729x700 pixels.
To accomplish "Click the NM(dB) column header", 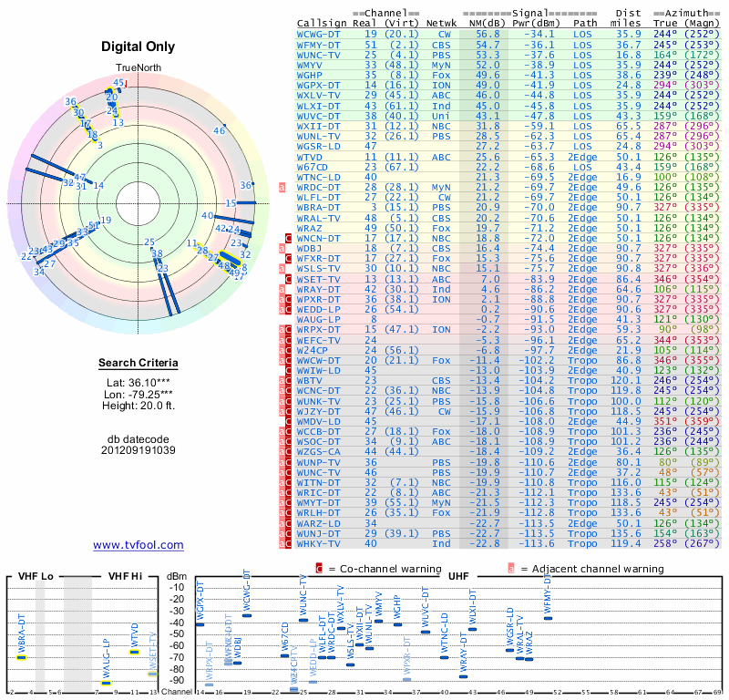I will 486,24.
